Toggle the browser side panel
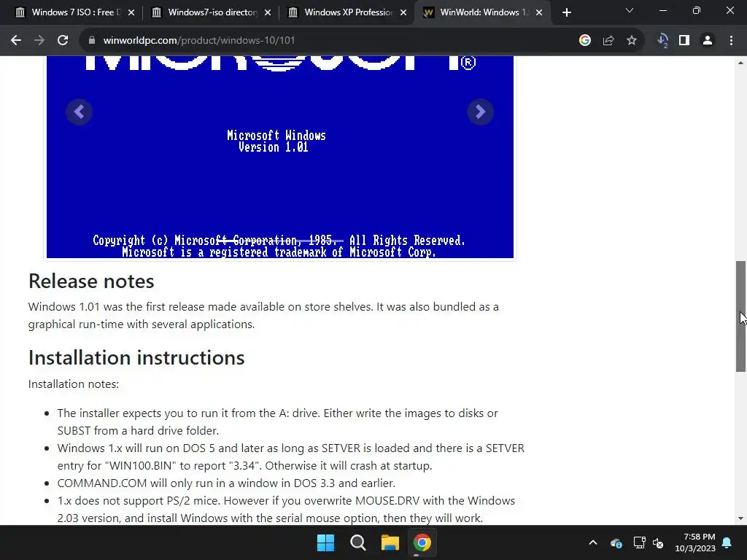 pos(684,41)
